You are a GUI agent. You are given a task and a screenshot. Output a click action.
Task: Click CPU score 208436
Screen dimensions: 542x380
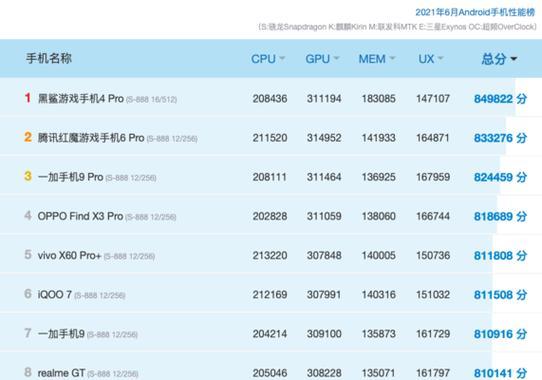[270, 99]
